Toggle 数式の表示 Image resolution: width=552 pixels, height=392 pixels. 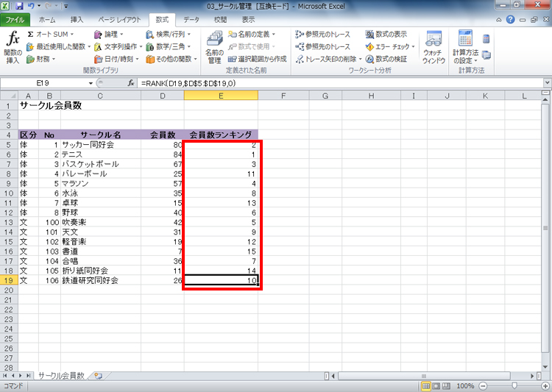(386, 35)
